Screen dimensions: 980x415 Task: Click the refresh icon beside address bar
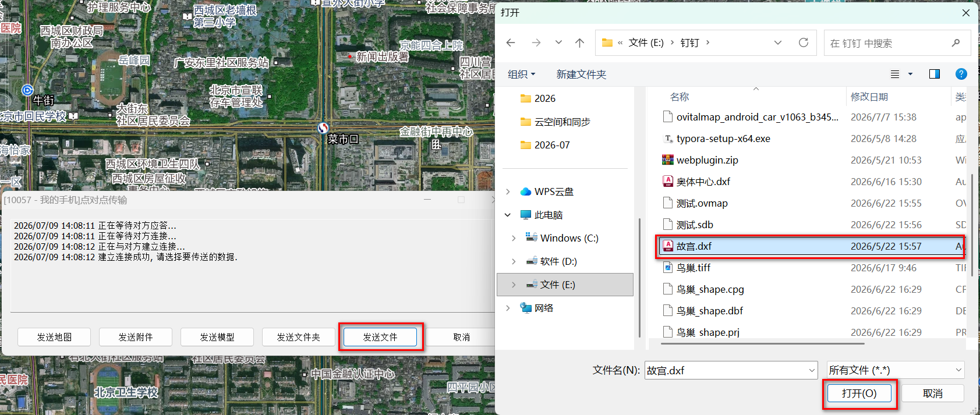coord(804,42)
